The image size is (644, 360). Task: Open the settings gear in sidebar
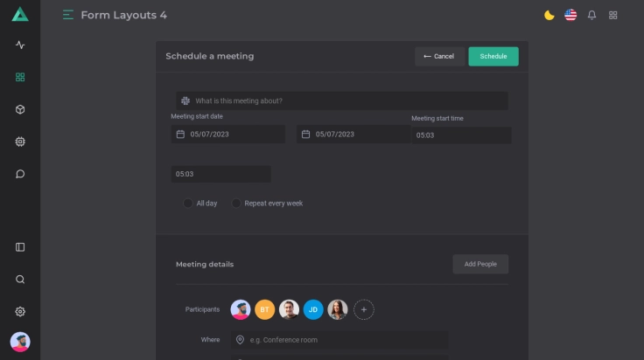20,312
